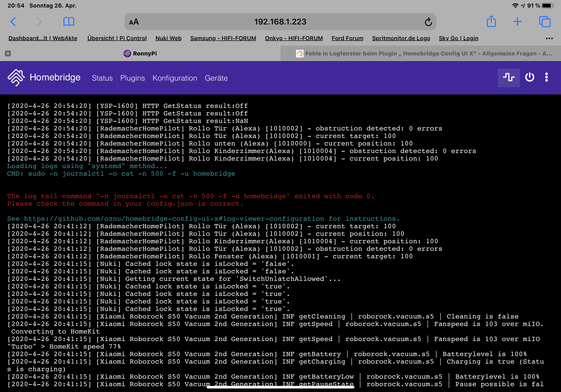Open the AA reader options menu
Viewport: 561px width, 392px height.
134,22
